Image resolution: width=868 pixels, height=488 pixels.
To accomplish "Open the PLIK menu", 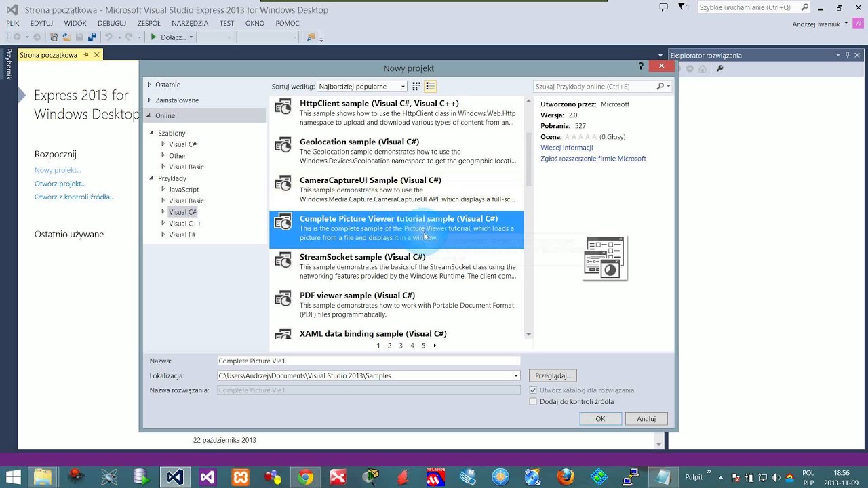I will [13, 23].
